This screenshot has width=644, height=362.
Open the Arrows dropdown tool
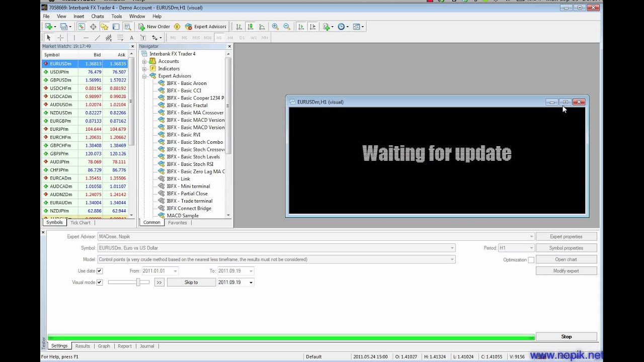tap(156, 38)
